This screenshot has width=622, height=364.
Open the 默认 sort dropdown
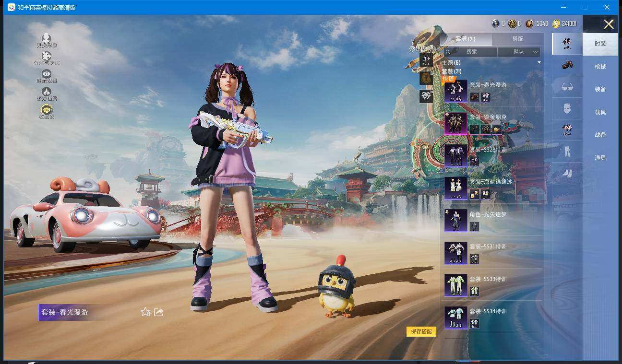click(519, 52)
